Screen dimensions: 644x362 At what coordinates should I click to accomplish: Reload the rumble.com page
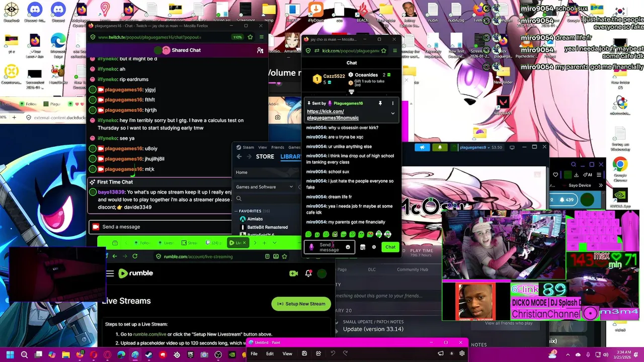[135, 256]
